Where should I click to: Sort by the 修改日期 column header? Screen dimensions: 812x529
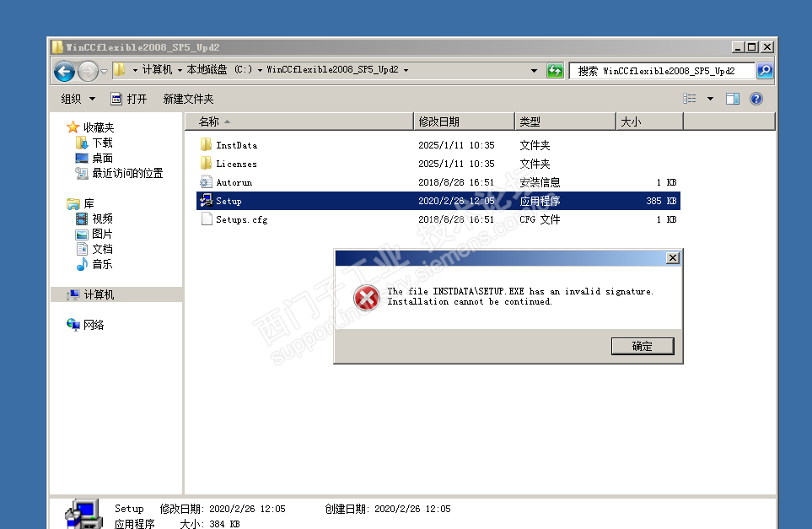click(465, 121)
